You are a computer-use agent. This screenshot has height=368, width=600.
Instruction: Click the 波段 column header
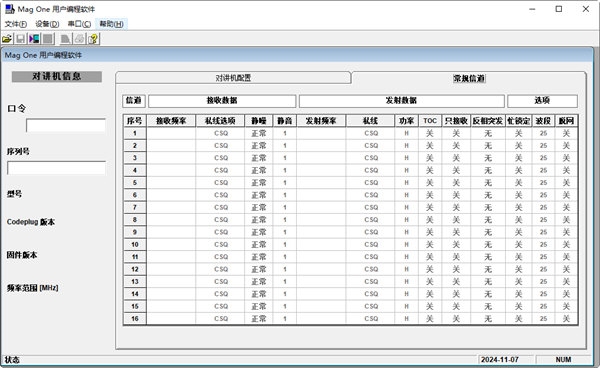(543, 121)
